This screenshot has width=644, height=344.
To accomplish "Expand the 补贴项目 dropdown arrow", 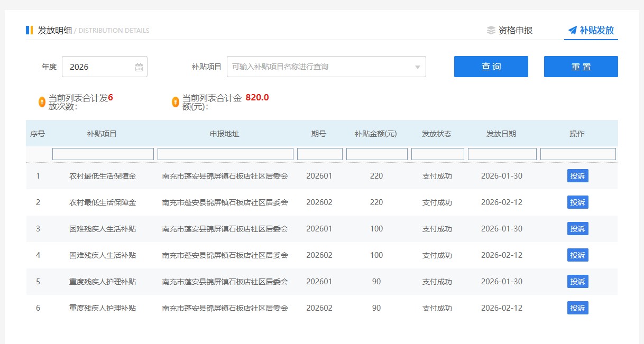I will pos(417,67).
